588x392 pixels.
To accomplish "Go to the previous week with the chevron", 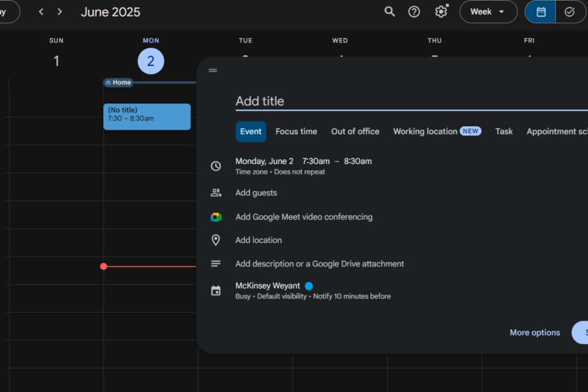I will (40, 11).
